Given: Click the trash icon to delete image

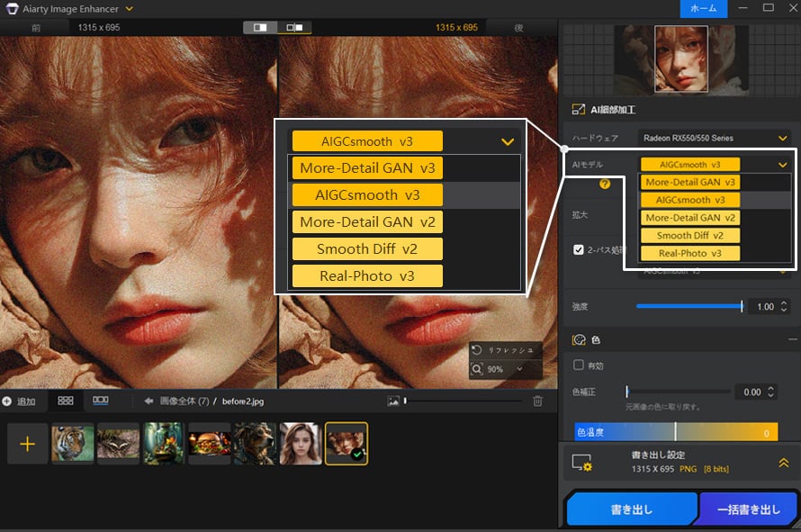Looking at the screenshot, I should coord(537,401).
